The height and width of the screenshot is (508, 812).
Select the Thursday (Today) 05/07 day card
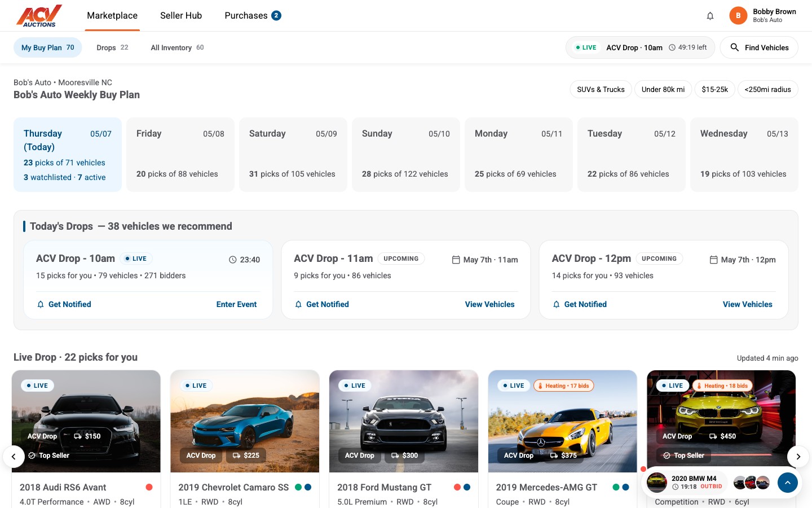[68, 155]
